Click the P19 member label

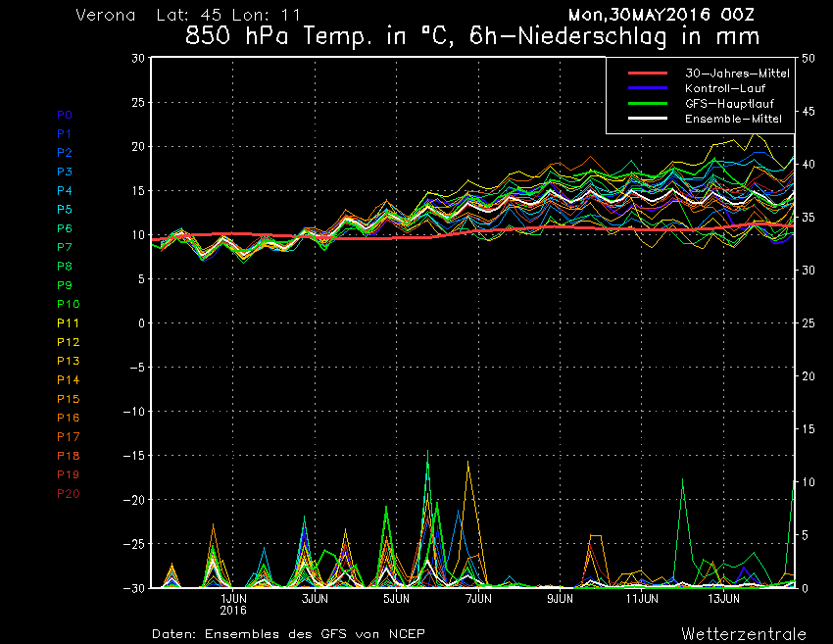click(68, 474)
